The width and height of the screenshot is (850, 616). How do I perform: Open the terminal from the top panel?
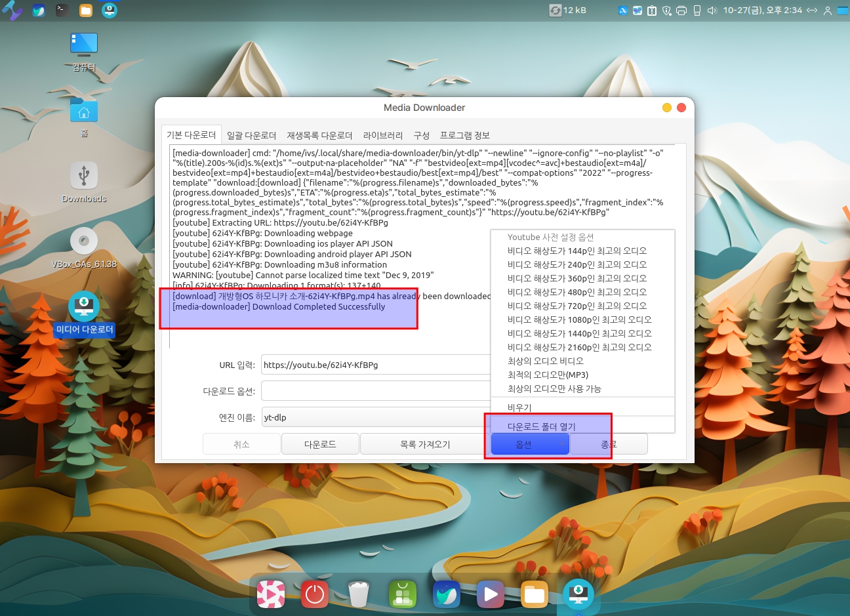click(x=62, y=10)
